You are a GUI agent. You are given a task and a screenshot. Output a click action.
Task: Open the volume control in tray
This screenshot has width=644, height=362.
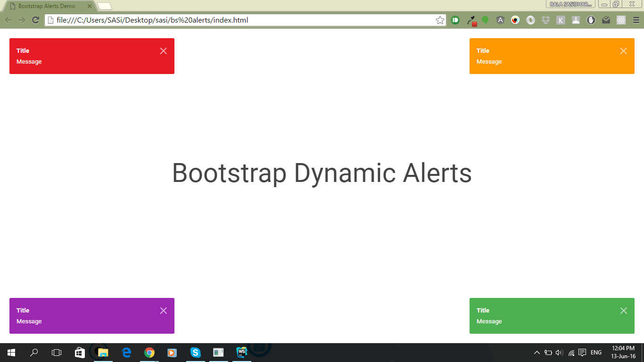560,353
